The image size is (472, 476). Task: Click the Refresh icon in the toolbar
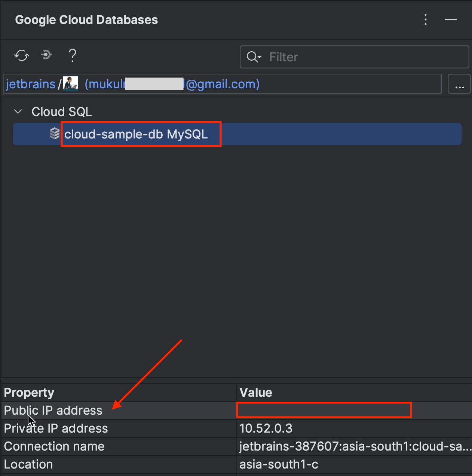coord(22,56)
